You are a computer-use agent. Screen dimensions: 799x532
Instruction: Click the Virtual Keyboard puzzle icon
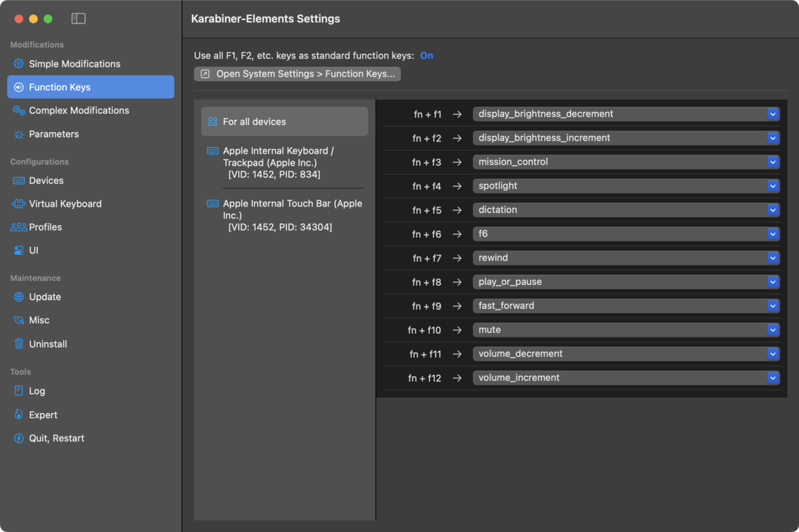tap(19, 204)
